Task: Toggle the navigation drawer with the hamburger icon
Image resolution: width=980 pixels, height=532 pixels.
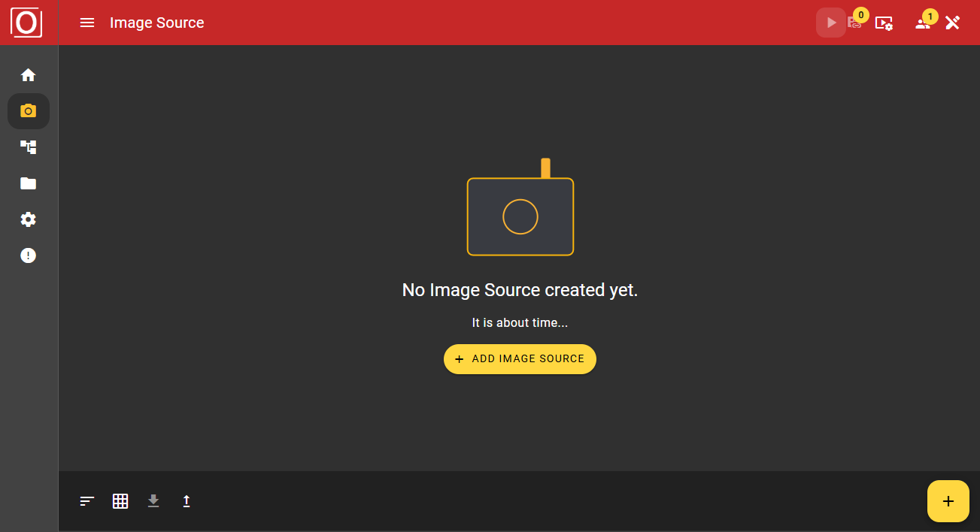Action: pos(87,23)
